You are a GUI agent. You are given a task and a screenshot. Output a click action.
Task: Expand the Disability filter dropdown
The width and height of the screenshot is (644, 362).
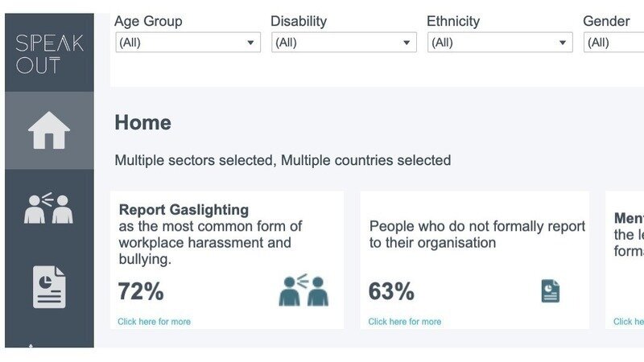345,43
